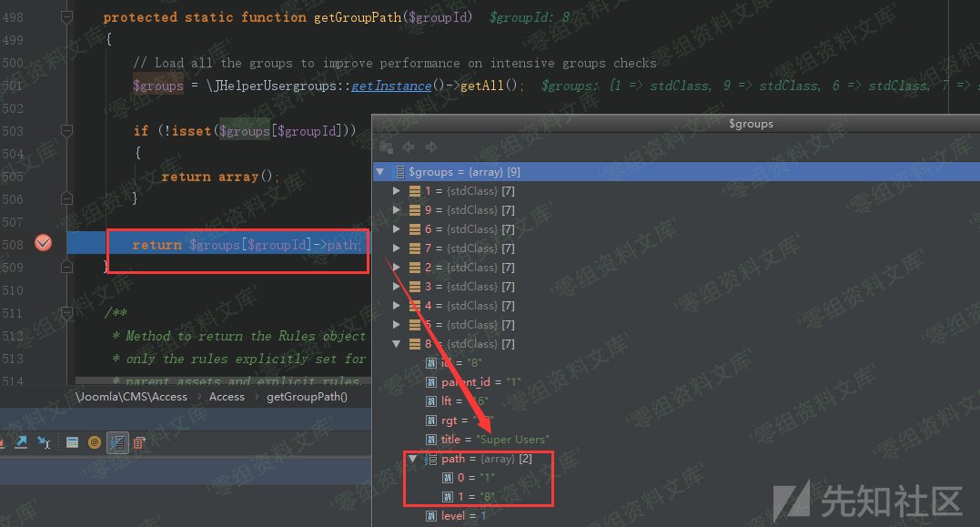
Task: Toggle the breakpoint on line 508
Action: [43, 244]
